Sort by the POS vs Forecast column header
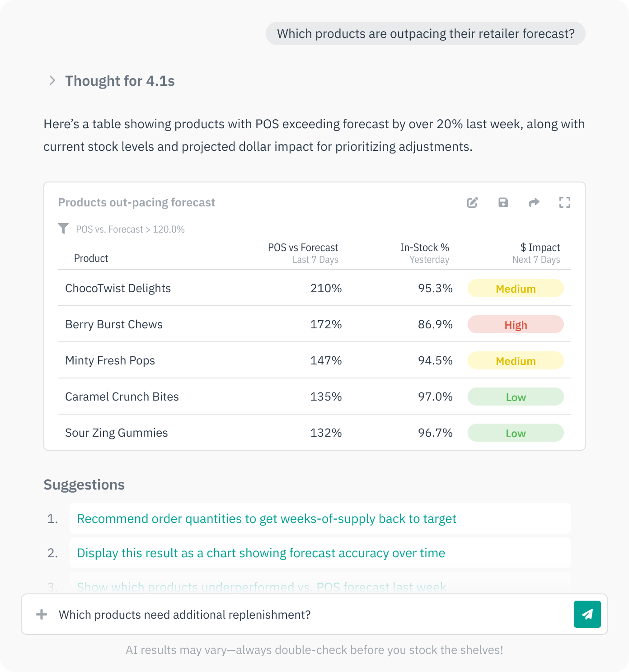629x672 pixels. click(302, 247)
